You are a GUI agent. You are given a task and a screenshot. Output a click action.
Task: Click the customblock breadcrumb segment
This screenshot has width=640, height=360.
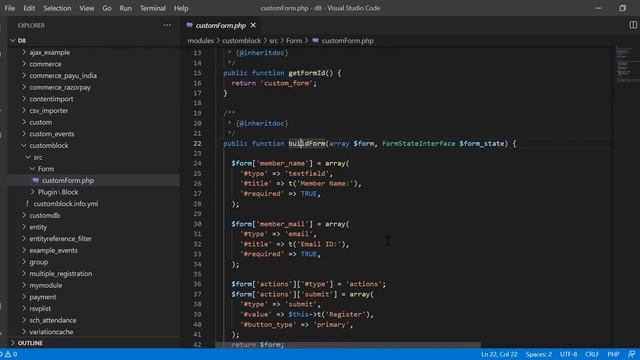point(241,40)
